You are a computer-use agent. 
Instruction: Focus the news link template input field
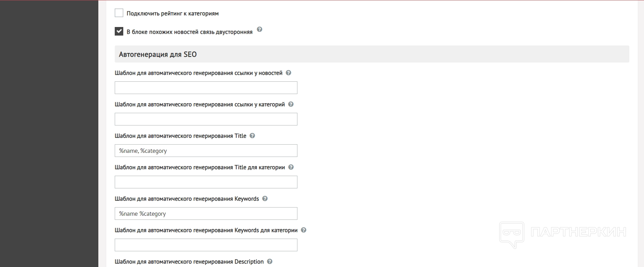pos(206,88)
